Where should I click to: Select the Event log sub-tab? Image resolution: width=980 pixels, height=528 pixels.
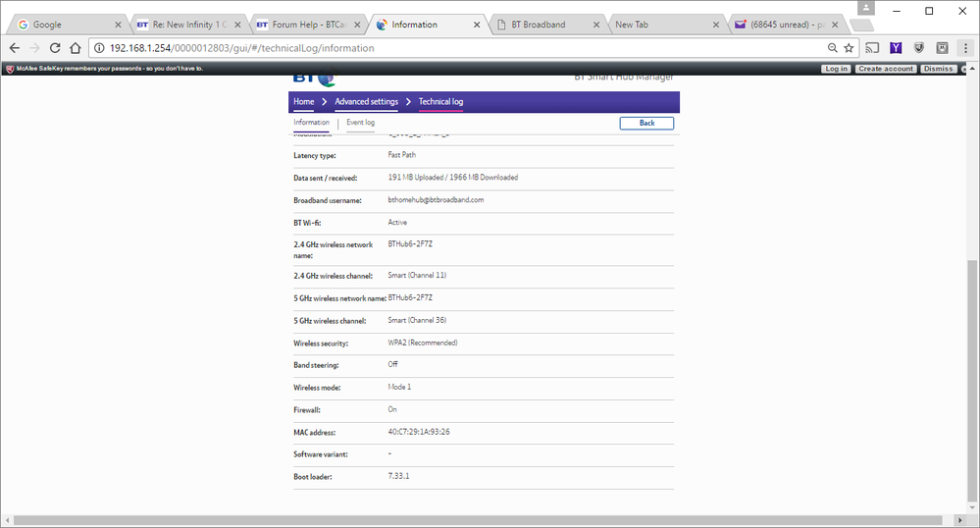point(361,123)
